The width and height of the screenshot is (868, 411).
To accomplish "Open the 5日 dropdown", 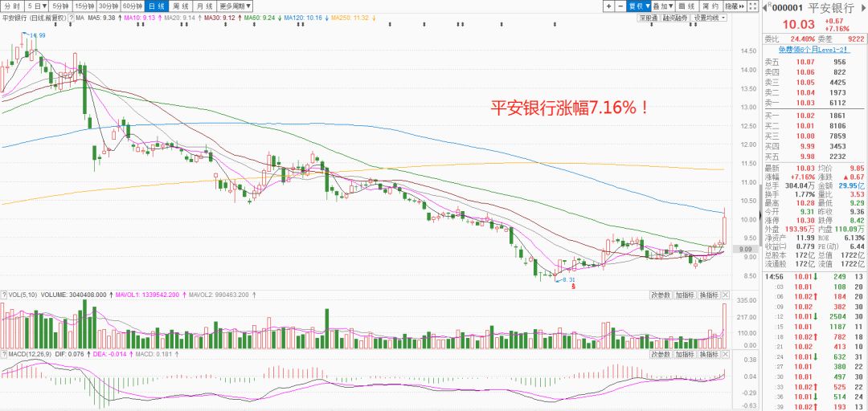I will click(36, 6).
